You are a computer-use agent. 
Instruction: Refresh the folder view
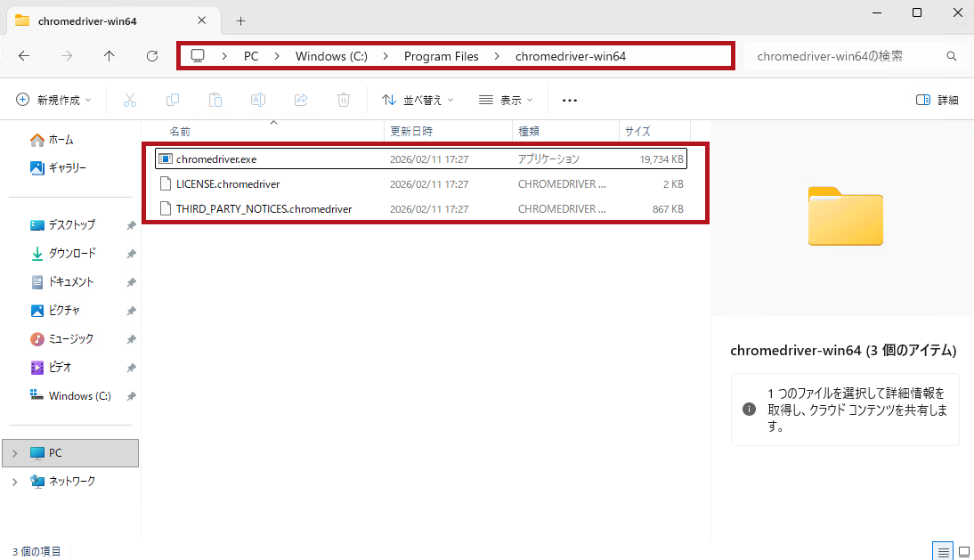tap(151, 55)
